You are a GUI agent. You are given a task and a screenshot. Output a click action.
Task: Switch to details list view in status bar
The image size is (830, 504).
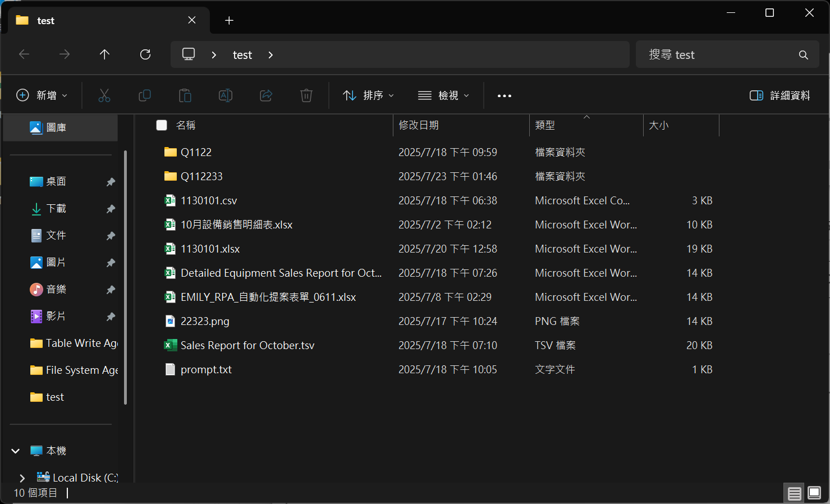click(x=794, y=493)
